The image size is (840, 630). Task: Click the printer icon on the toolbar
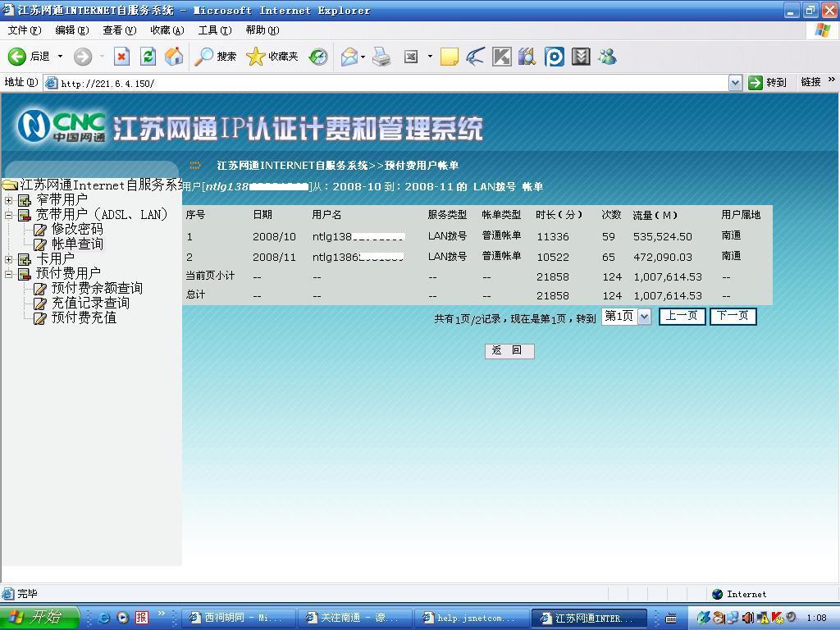pyautogui.click(x=380, y=57)
